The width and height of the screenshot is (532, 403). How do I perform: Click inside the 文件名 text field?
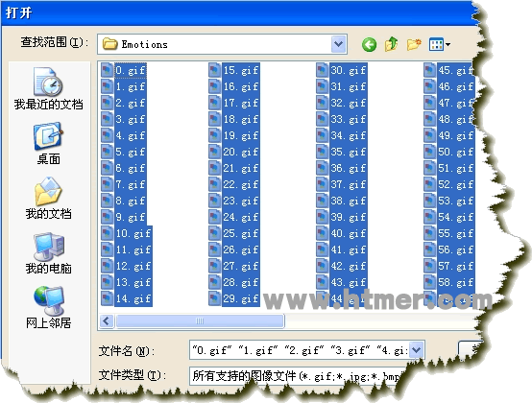pyautogui.click(x=300, y=350)
